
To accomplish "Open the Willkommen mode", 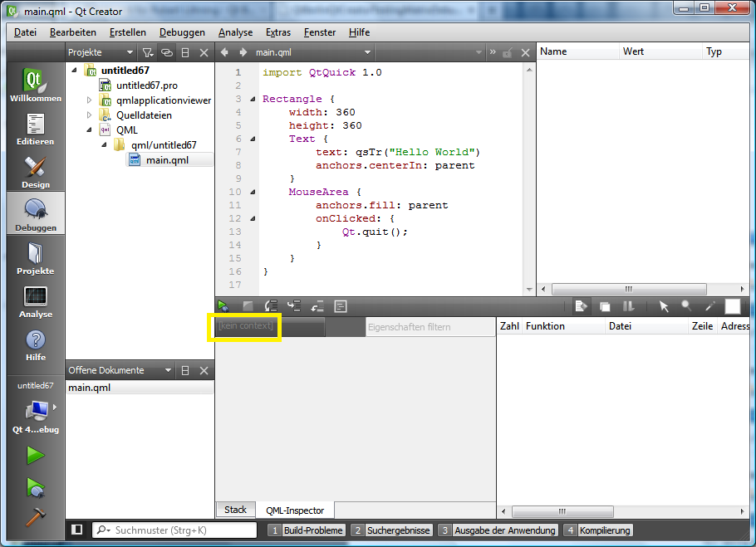I will pos(36,85).
